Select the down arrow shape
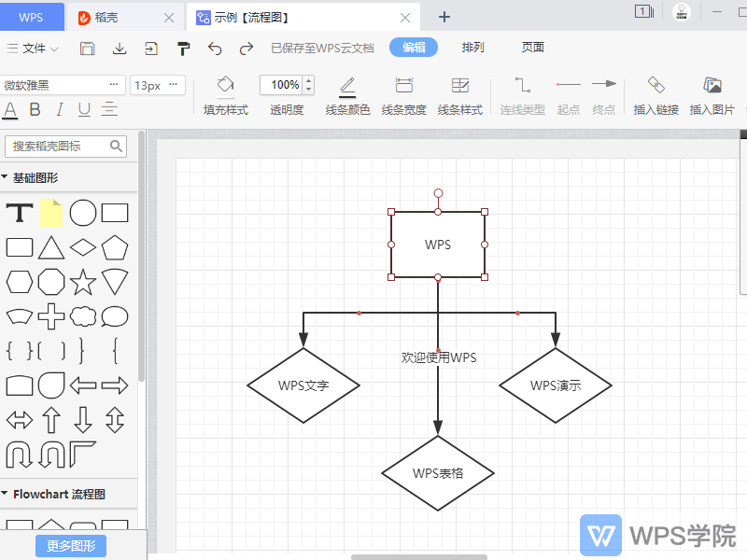Screen dimensions: 747x560 tap(83, 419)
